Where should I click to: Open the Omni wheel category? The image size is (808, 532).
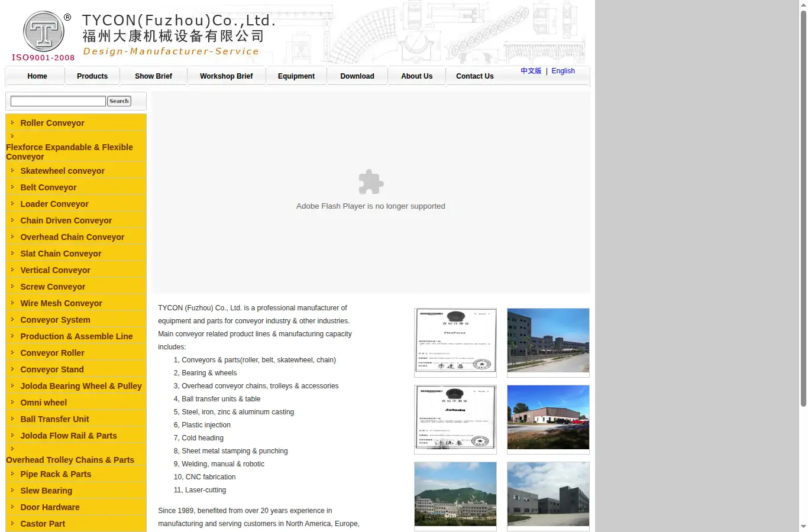tap(44, 403)
